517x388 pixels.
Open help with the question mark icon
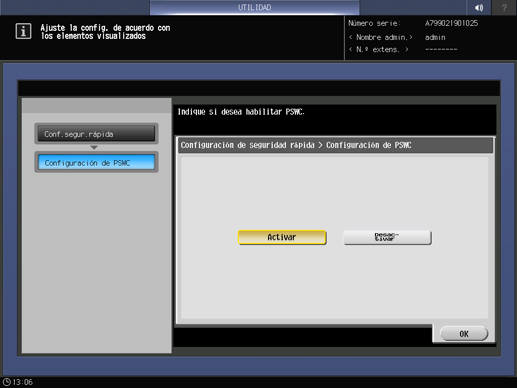tap(504, 7)
